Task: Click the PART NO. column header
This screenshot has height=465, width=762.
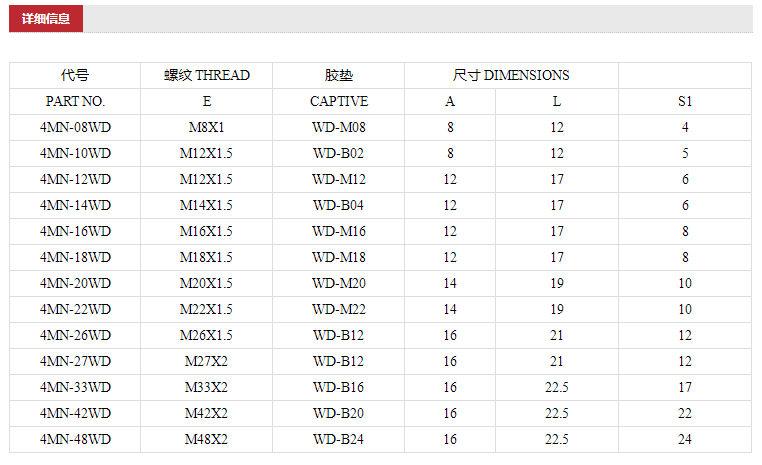Action: pyautogui.click(x=75, y=102)
